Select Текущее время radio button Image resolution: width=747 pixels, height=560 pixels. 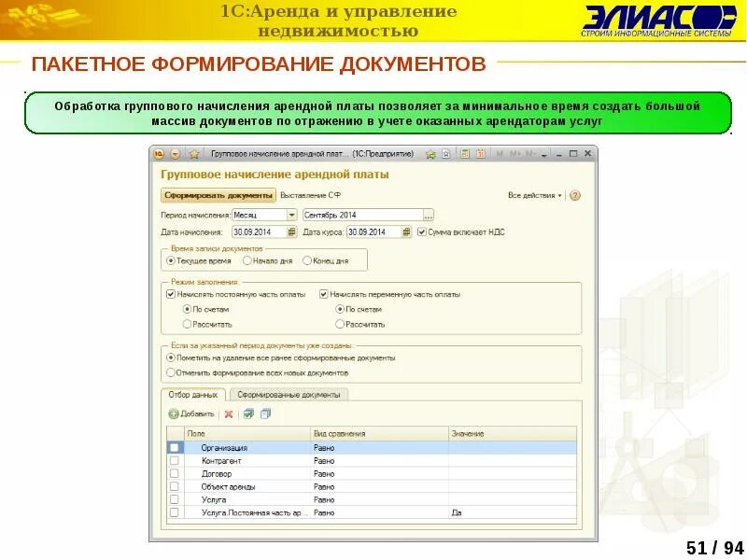click(171, 261)
